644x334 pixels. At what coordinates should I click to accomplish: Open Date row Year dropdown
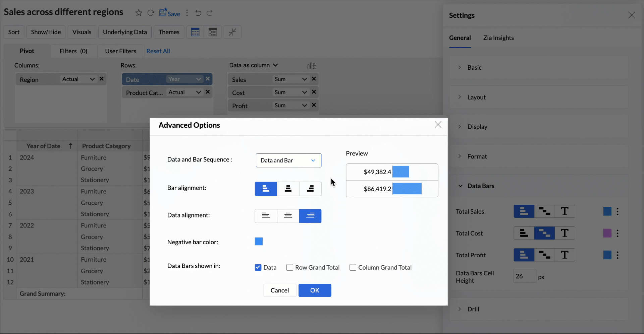(184, 79)
